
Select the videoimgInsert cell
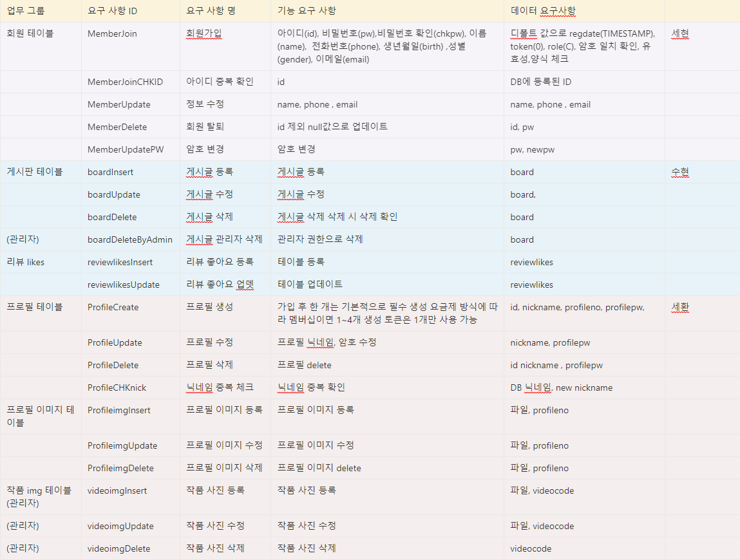click(130, 497)
